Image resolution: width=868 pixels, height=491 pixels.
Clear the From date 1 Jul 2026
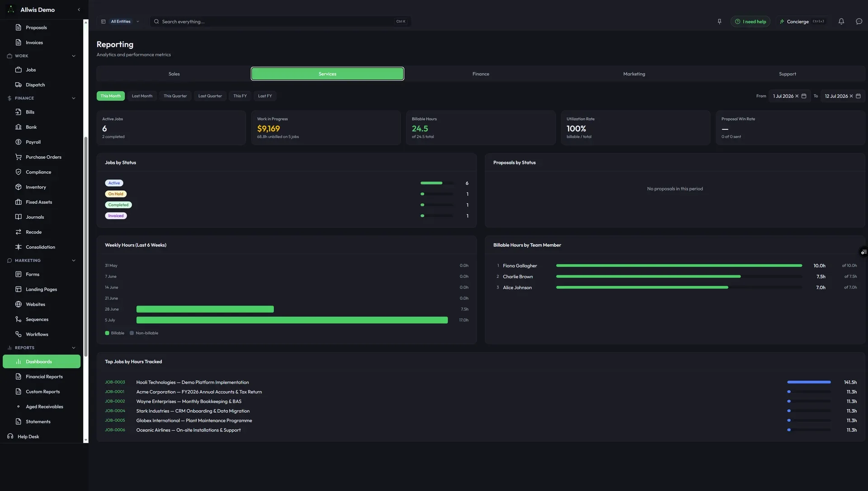tap(797, 96)
